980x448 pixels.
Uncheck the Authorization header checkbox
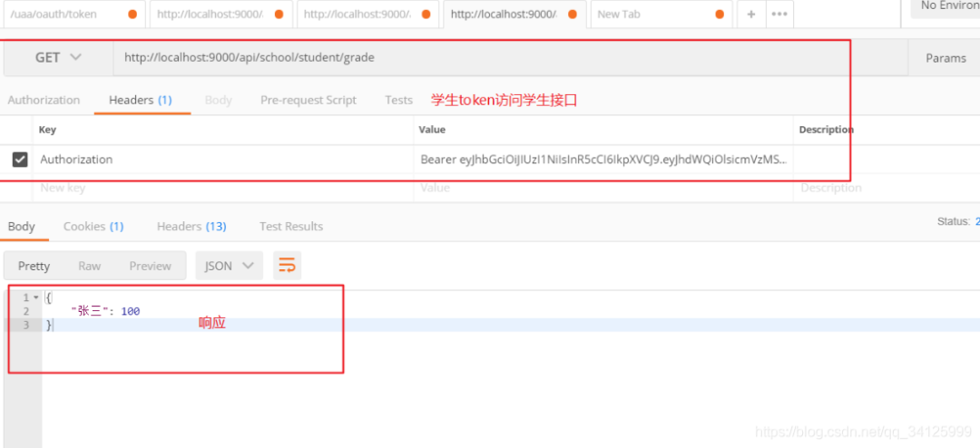pyautogui.click(x=20, y=160)
